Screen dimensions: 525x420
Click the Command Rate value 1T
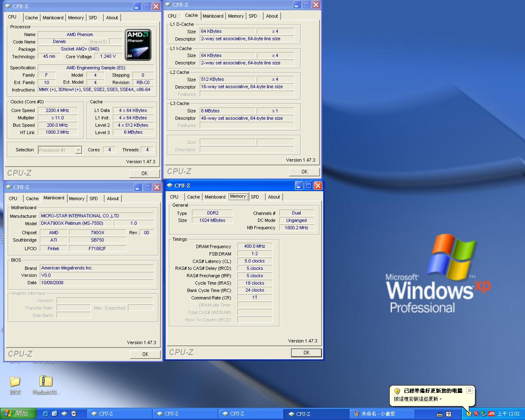[255, 297]
